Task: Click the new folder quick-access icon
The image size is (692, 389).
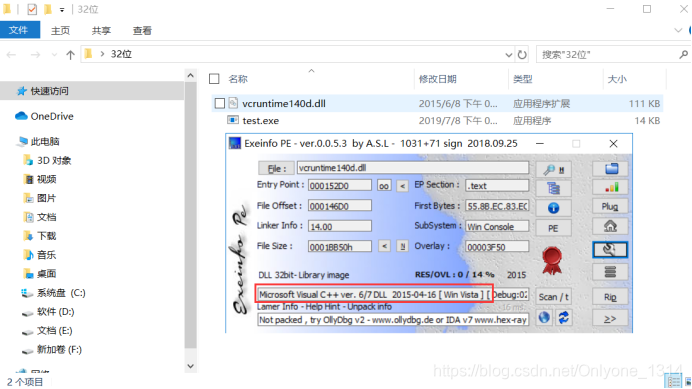Action: [48, 9]
